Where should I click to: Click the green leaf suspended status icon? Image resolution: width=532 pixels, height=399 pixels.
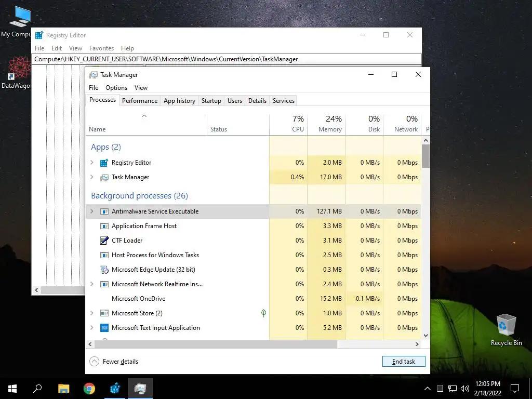point(263,313)
